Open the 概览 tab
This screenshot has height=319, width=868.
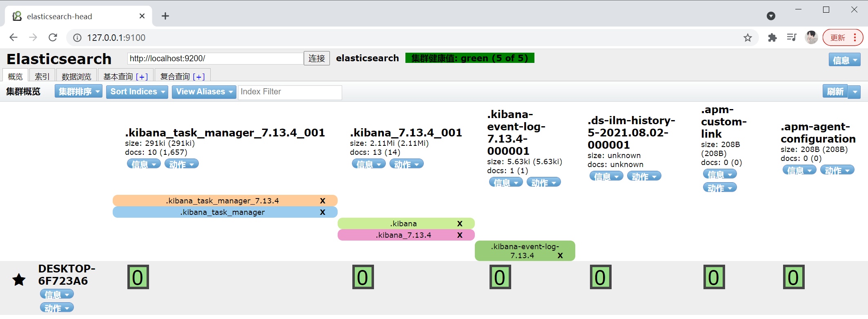pyautogui.click(x=16, y=76)
